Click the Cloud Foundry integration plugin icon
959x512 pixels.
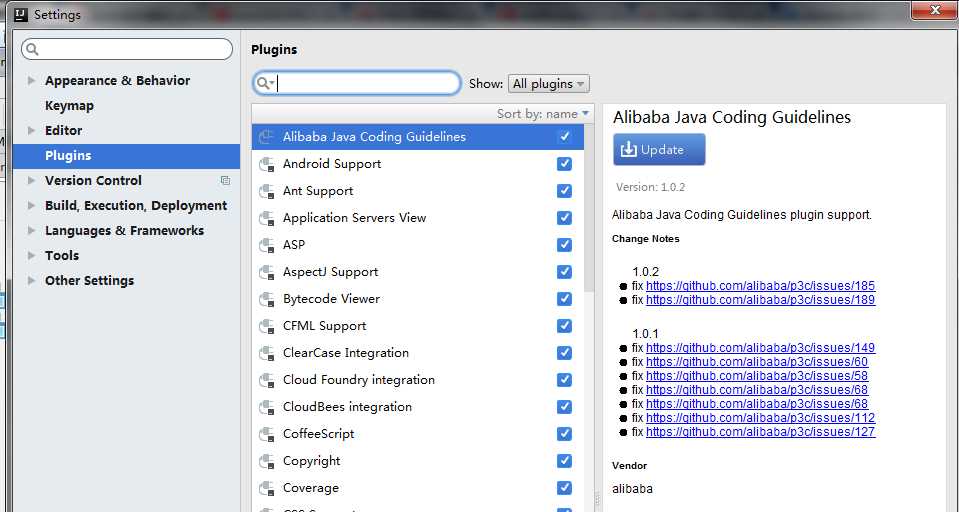(x=266, y=380)
